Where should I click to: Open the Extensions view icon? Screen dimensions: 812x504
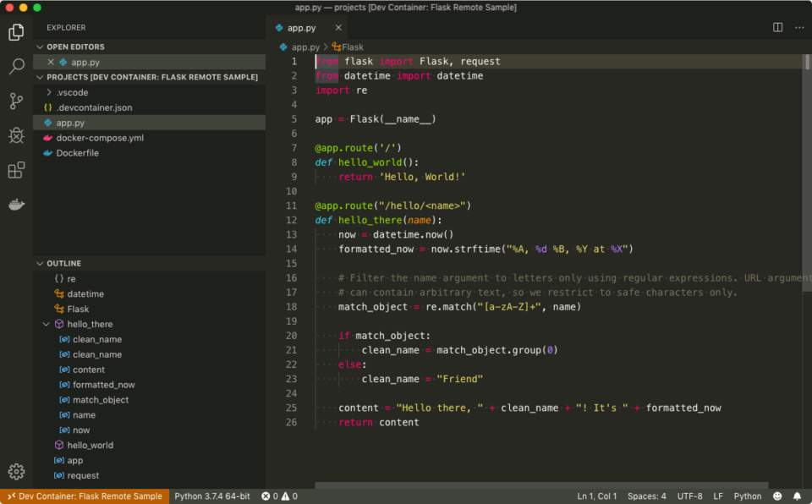pos(16,170)
